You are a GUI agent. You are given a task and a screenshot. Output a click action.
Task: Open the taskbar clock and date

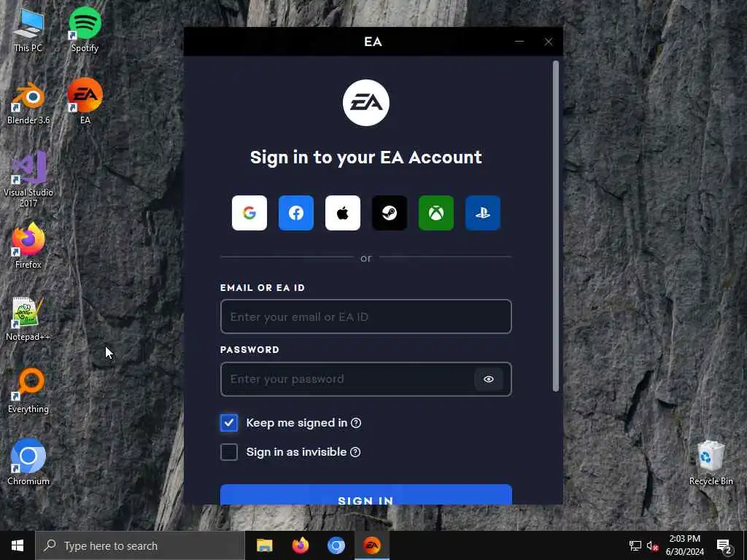click(x=684, y=545)
